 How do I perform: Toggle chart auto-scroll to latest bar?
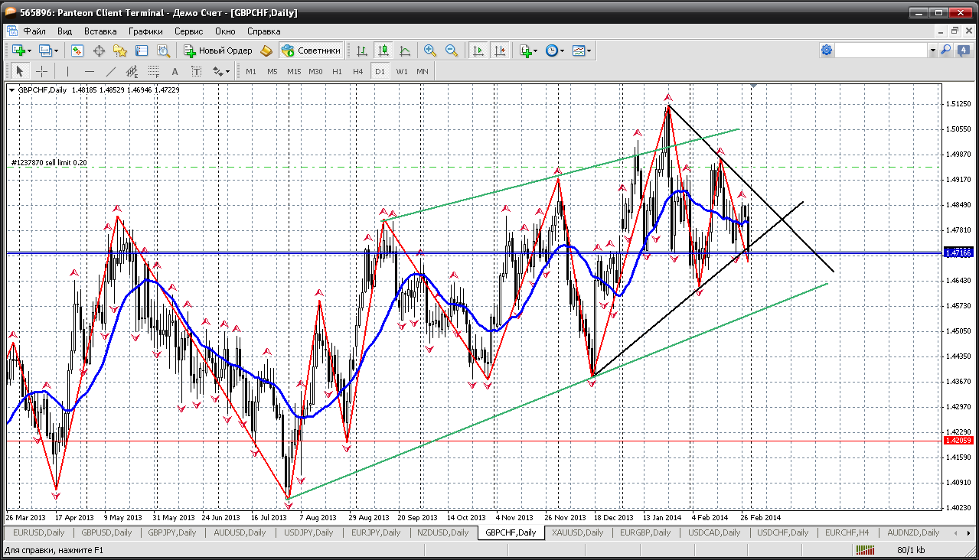(x=478, y=50)
